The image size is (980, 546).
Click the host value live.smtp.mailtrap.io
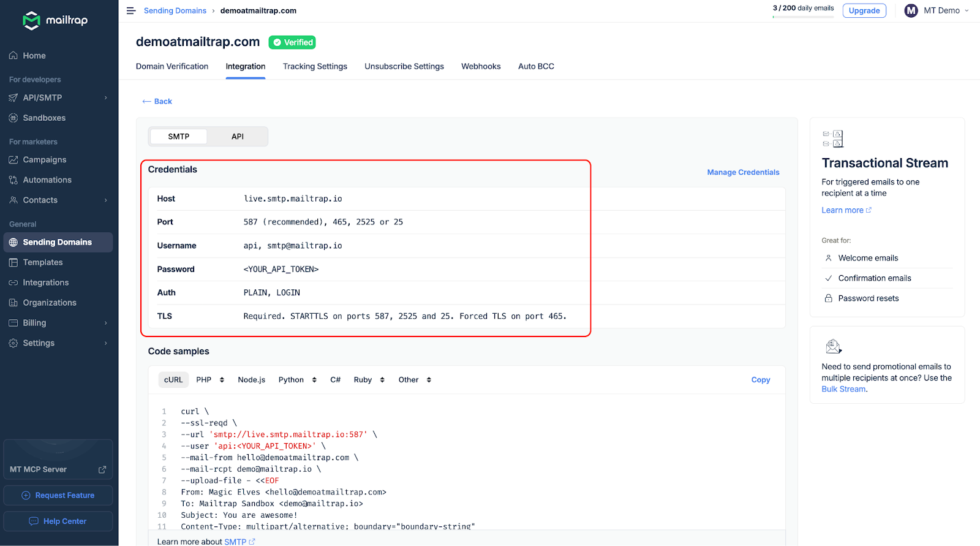coord(293,199)
